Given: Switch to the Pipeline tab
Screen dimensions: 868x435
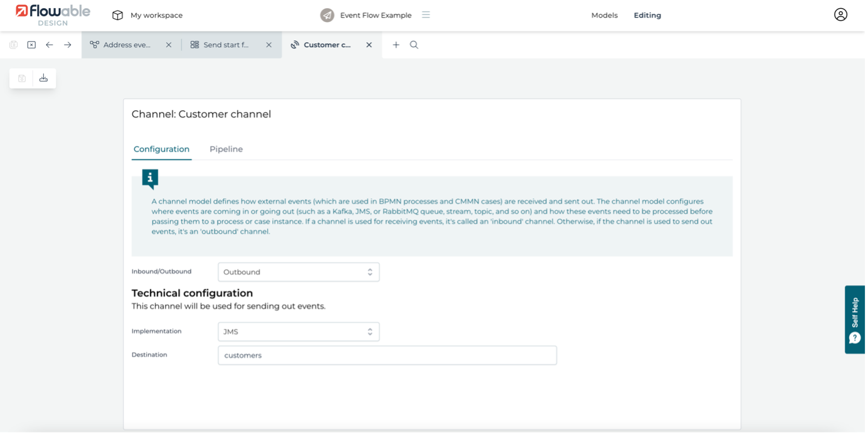Looking at the screenshot, I should [226, 149].
